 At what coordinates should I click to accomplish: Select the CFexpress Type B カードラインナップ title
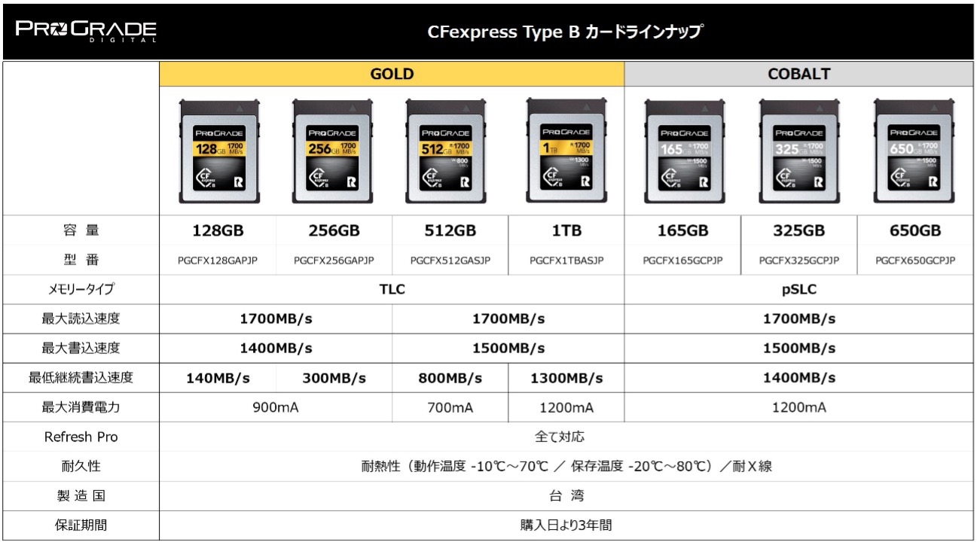pyautogui.click(x=565, y=32)
